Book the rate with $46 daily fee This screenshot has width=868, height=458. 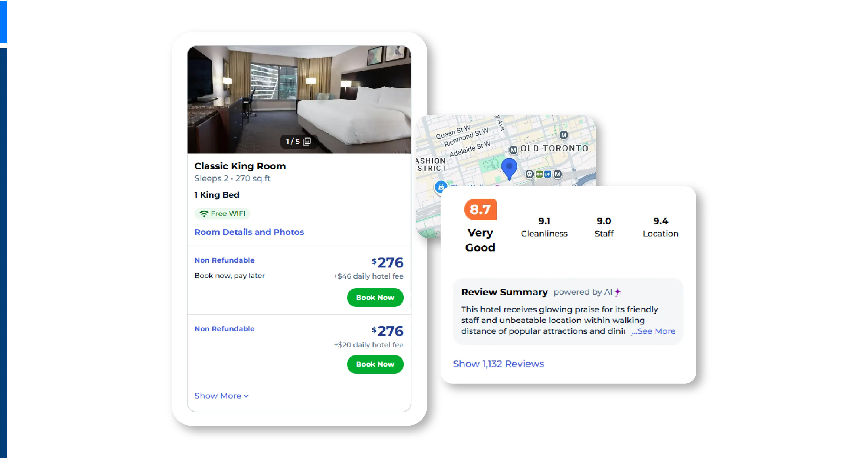point(375,298)
